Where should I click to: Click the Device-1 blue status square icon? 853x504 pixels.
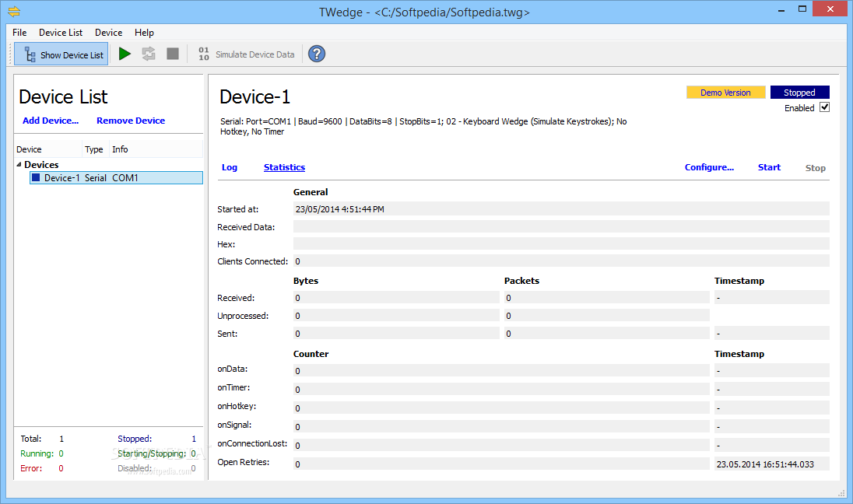click(36, 177)
